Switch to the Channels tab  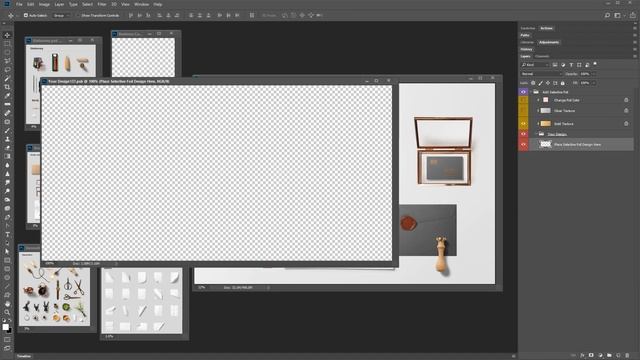tap(542, 56)
